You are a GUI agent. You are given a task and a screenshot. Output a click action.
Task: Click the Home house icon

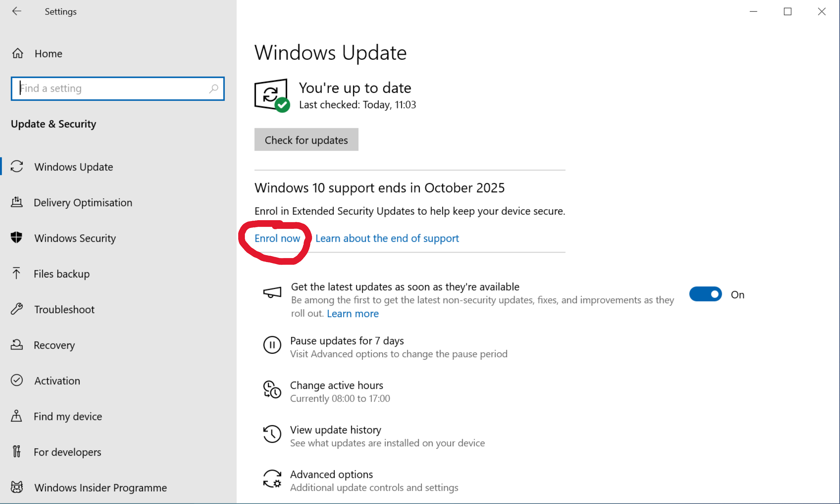18,53
